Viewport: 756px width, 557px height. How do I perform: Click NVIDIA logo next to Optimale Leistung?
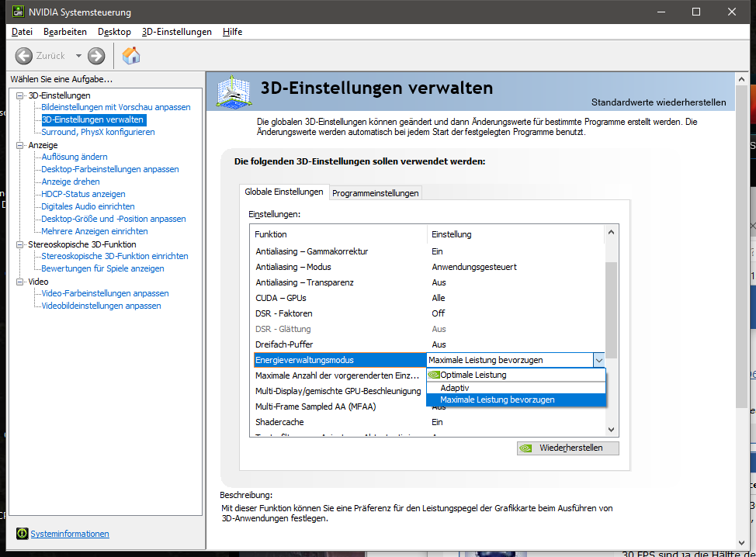[x=434, y=375]
